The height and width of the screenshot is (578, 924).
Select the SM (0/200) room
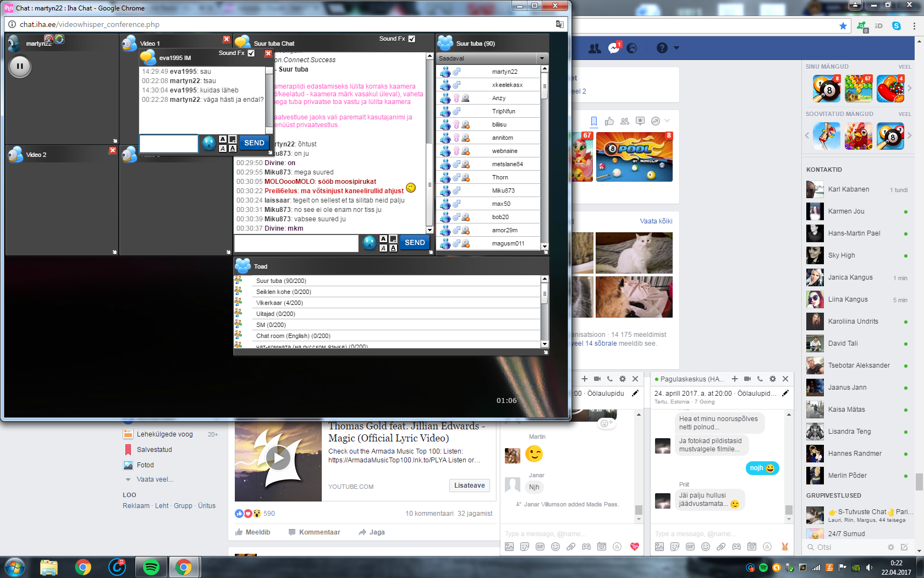tap(388, 325)
